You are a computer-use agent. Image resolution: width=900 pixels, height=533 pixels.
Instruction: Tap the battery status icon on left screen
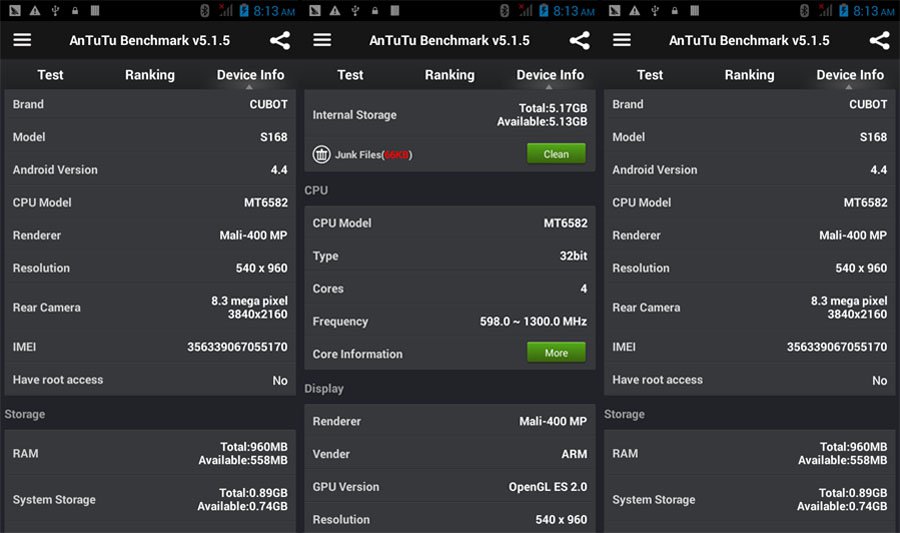point(244,10)
